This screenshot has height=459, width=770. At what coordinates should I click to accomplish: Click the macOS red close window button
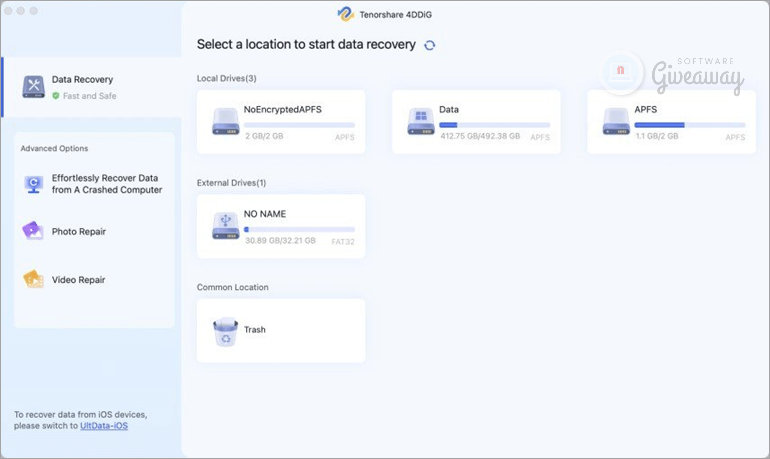10,10
